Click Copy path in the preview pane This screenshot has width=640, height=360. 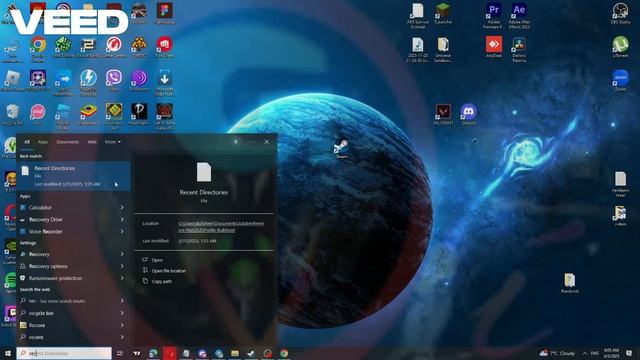coord(162,281)
